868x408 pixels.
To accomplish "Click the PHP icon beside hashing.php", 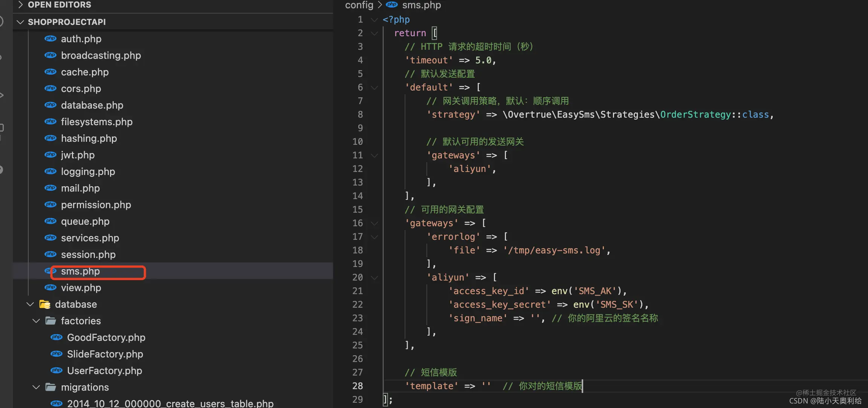I will [50, 138].
